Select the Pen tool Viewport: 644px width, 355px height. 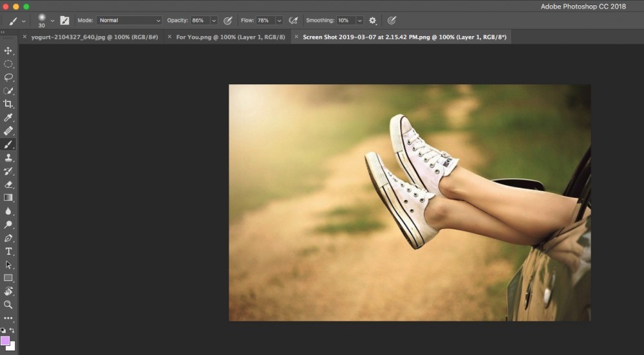pos(8,238)
